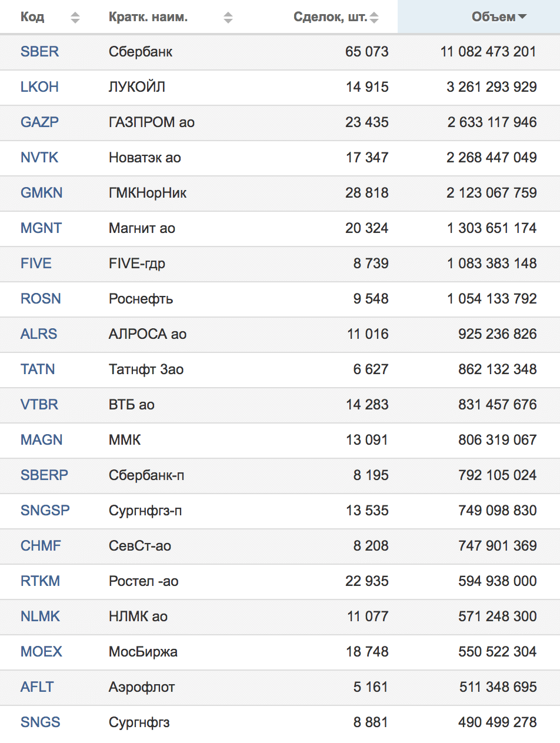Screen dimensions: 560x743
Task: Sort by the Код column sort arrows
Action: 75,18
